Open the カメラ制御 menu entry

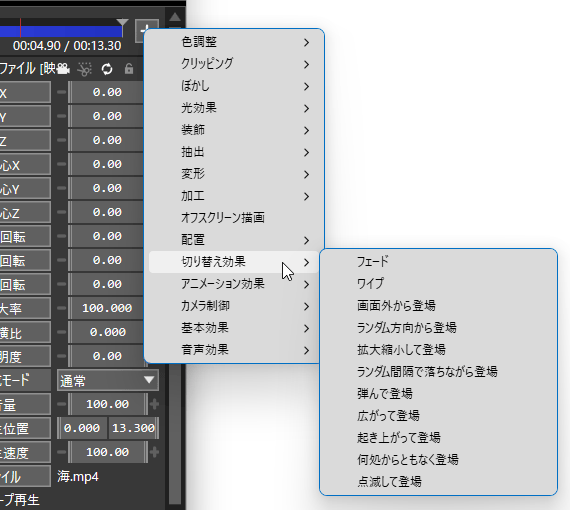point(234,306)
